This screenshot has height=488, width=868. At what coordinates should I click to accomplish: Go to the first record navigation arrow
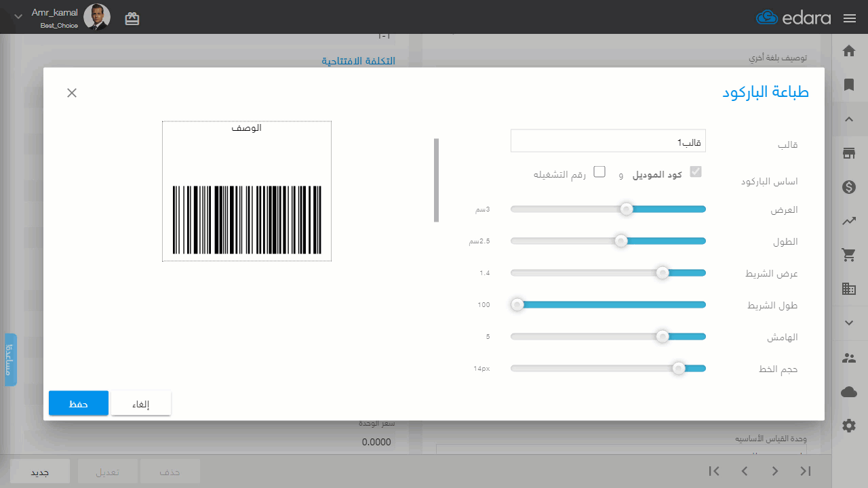713,470
